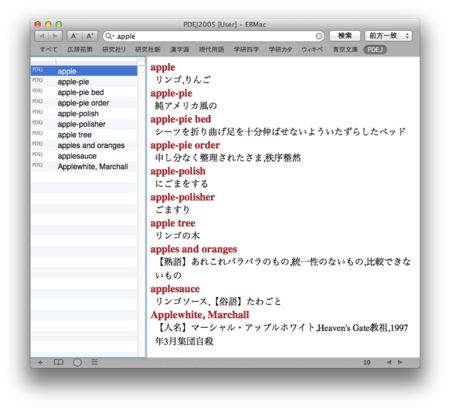Select the 学研四字 dictionary tab
The height and width of the screenshot is (410, 450).
[x=246, y=50]
